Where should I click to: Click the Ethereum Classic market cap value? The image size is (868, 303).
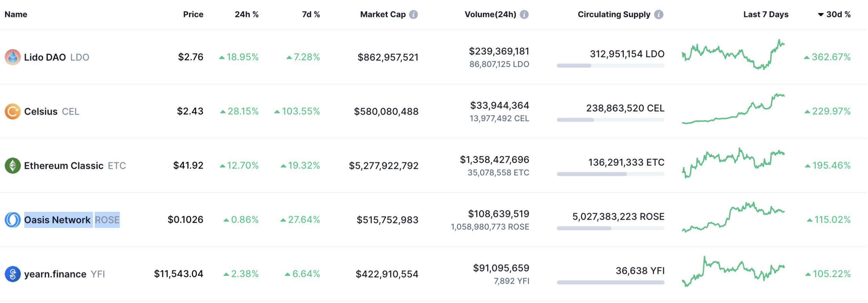pos(383,166)
